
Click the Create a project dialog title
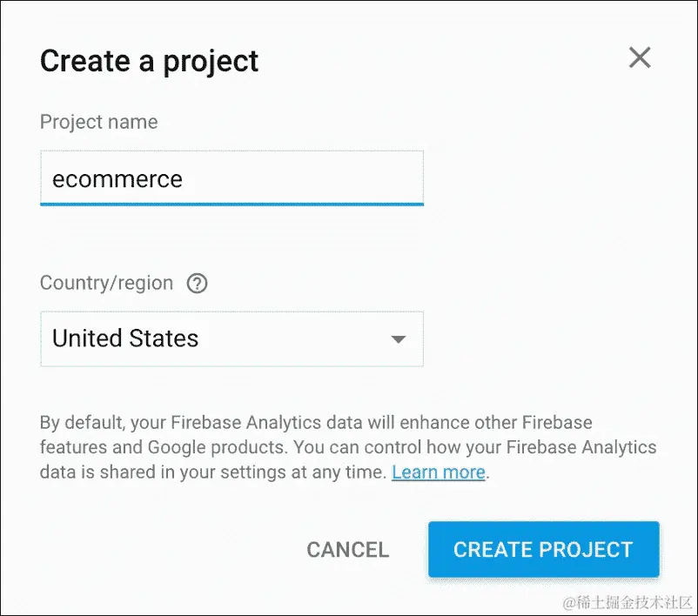pyautogui.click(x=148, y=60)
